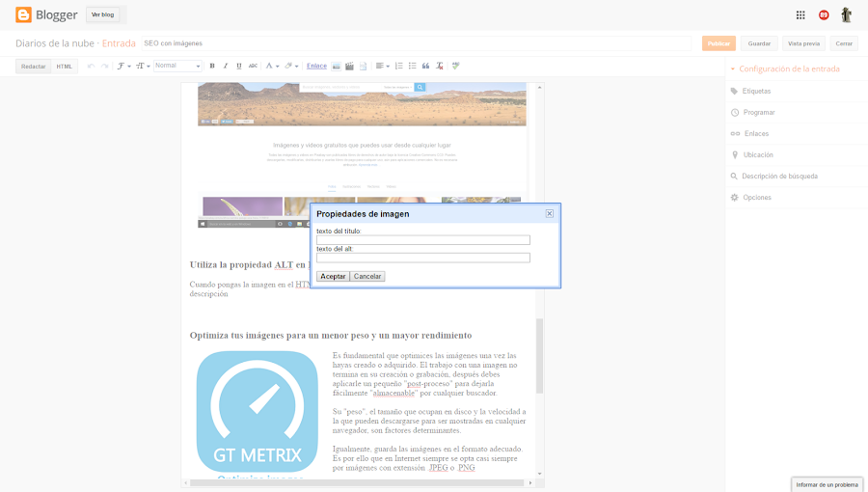Click the insert image icon
This screenshot has width=868, height=492.
[x=336, y=66]
